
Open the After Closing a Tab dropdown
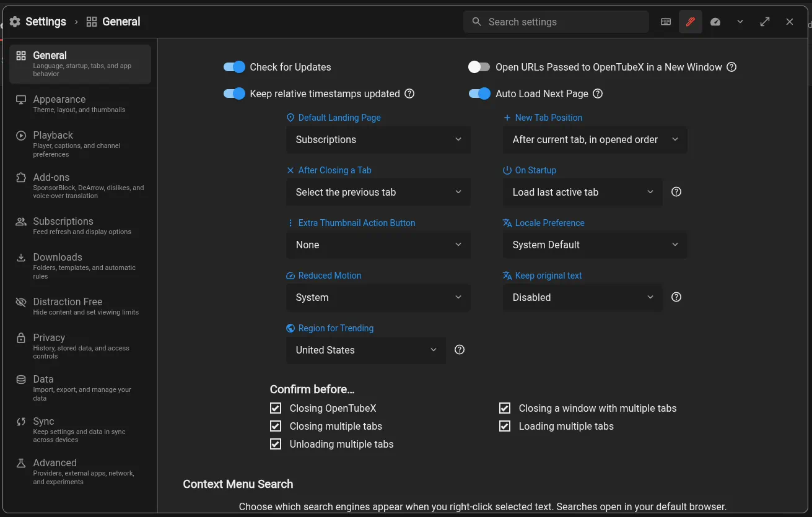click(378, 192)
